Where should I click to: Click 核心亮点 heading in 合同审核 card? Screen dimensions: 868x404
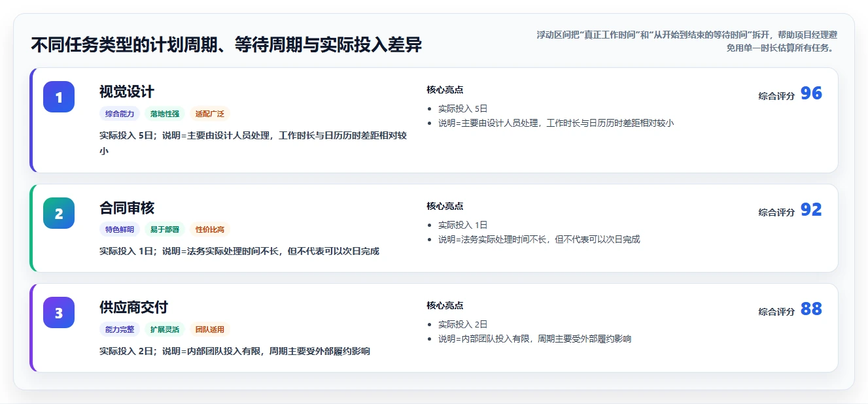click(445, 206)
